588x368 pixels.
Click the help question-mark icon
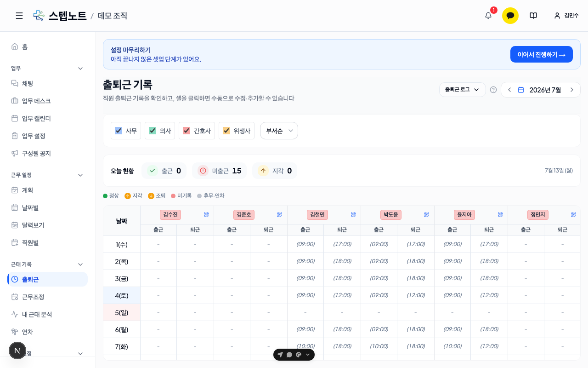pos(493,90)
